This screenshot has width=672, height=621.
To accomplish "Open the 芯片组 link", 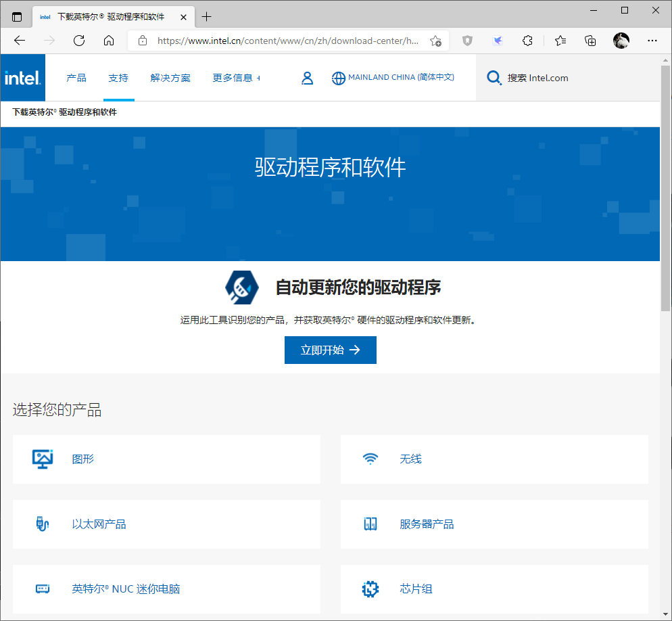I will pyautogui.click(x=416, y=589).
